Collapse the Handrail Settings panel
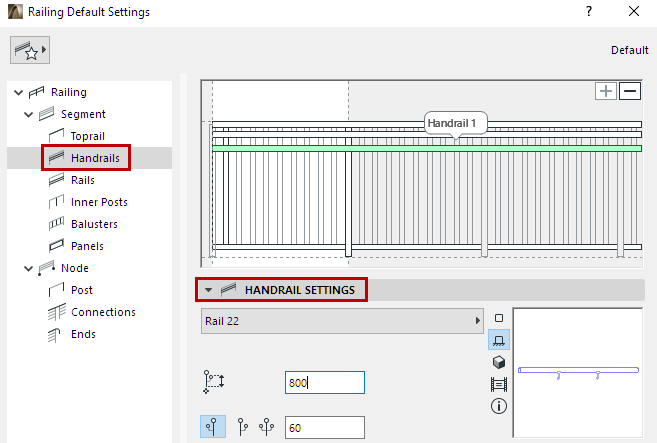The height and width of the screenshot is (443, 657). coord(208,290)
